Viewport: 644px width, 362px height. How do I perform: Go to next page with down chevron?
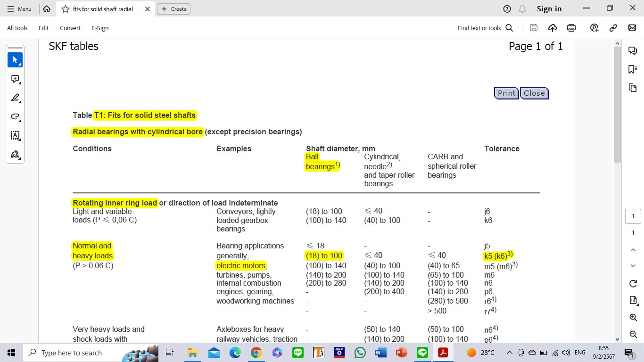[633, 266]
